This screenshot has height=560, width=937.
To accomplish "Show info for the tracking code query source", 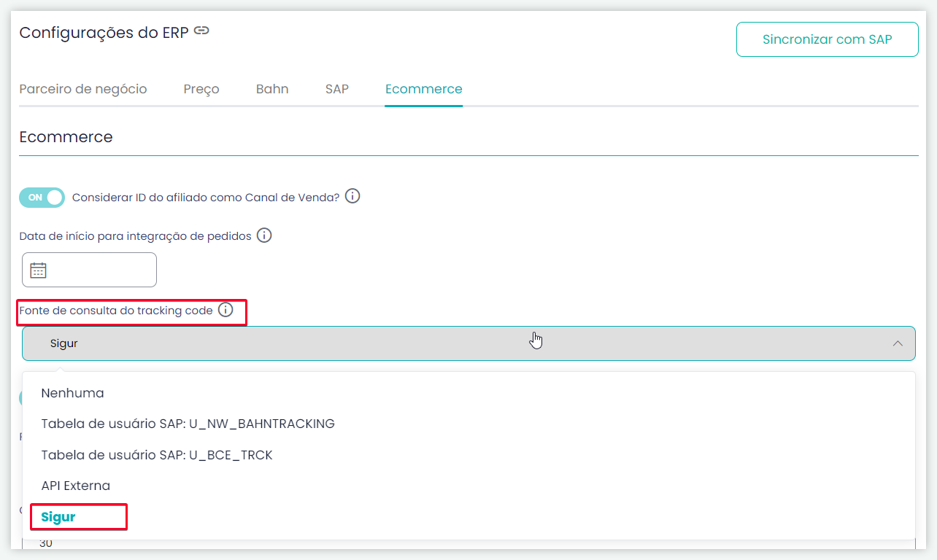I will [225, 310].
